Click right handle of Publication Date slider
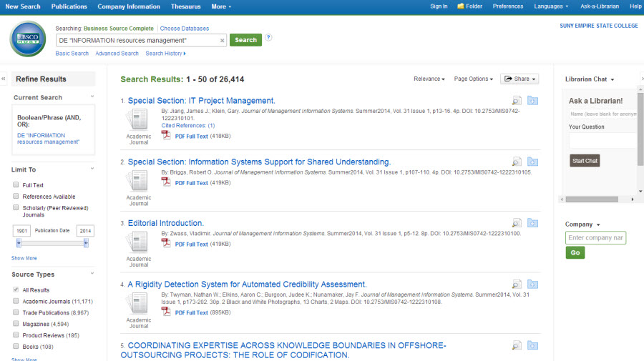This screenshot has width=644, height=361. pyautogui.click(x=86, y=243)
